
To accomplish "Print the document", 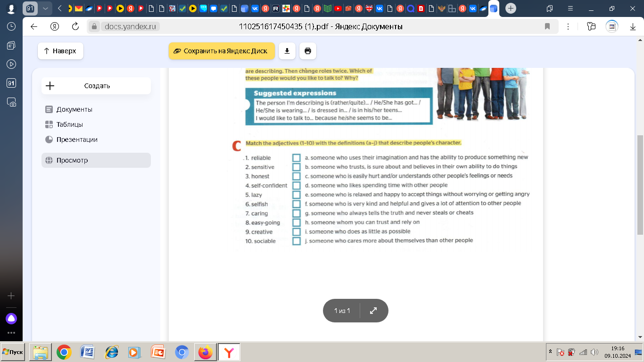I will pos(308,51).
